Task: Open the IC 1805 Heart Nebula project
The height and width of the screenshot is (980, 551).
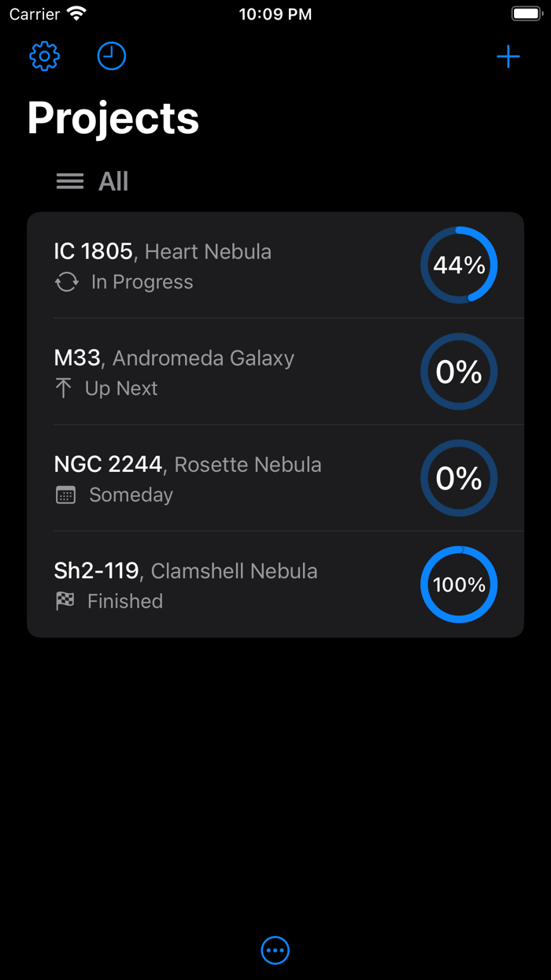Action: click(x=162, y=252)
